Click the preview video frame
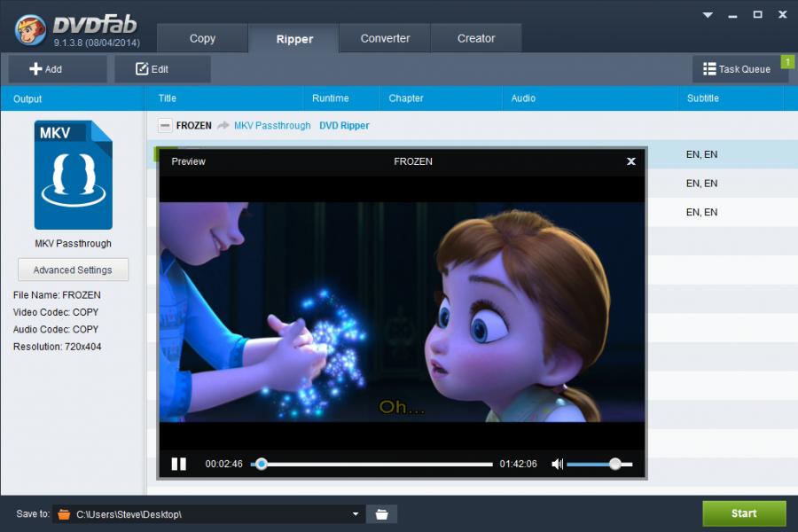The height and width of the screenshot is (532, 798). [x=402, y=312]
